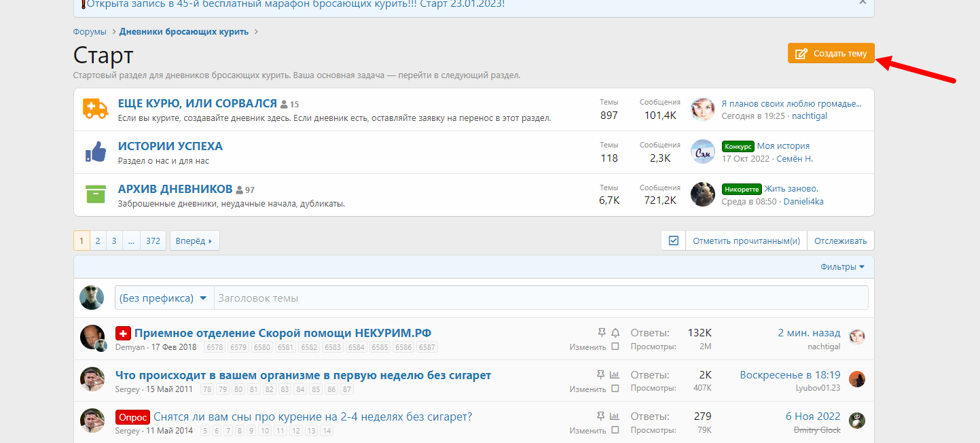Open Дневники бросающих курить breadcrumb
Viewport: 980px width, 443px height.
click(x=184, y=32)
